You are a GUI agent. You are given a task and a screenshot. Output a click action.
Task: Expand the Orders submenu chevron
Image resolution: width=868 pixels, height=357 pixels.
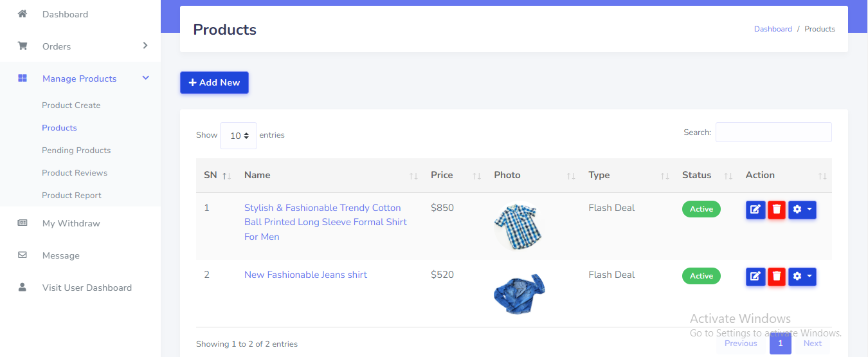click(145, 46)
